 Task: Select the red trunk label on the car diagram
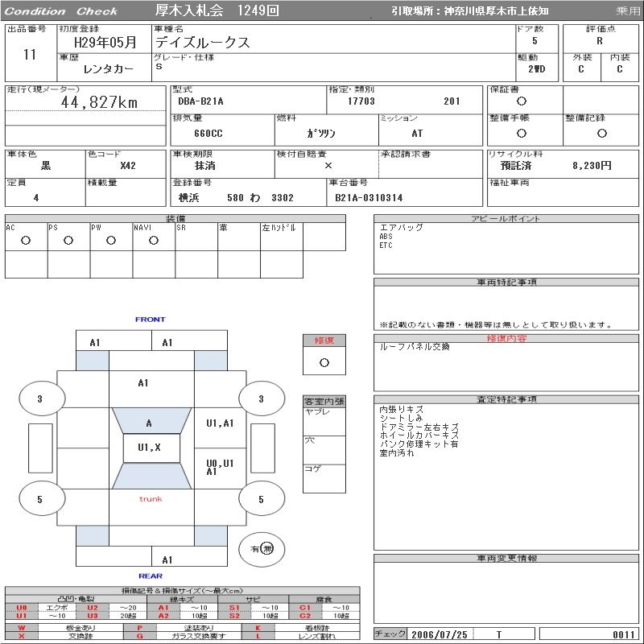click(x=151, y=499)
